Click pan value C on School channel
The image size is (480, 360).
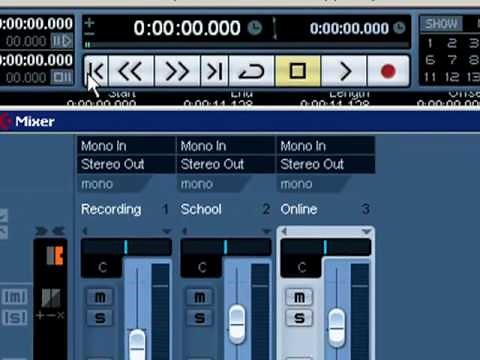(202, 267)
